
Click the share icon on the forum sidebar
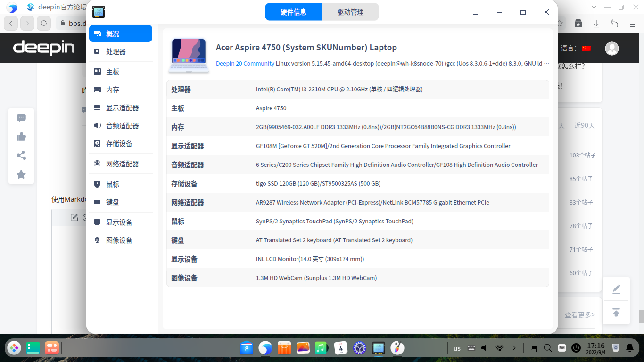pos(21,156)
